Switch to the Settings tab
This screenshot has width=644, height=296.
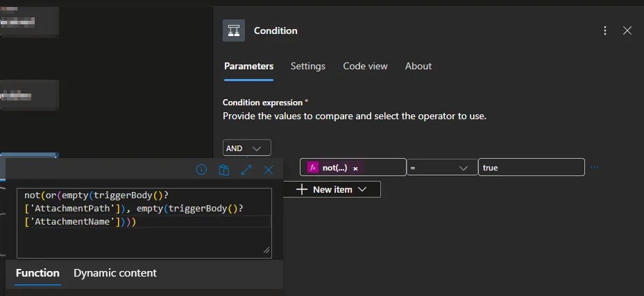click(307, 66)
